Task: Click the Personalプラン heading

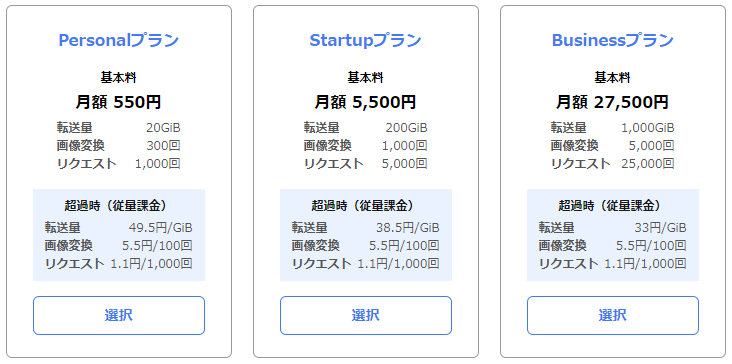Action: [119, 41]
